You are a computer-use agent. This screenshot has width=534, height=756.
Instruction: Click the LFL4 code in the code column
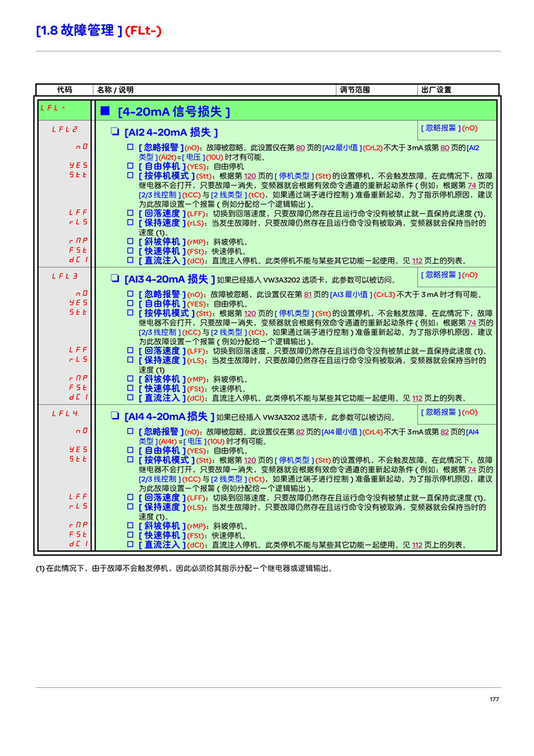point(65,413)
